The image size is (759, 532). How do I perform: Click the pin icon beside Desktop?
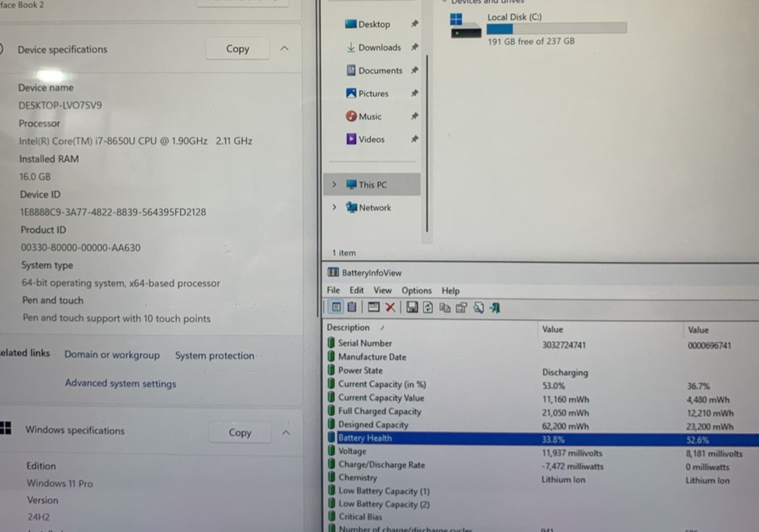414,24
